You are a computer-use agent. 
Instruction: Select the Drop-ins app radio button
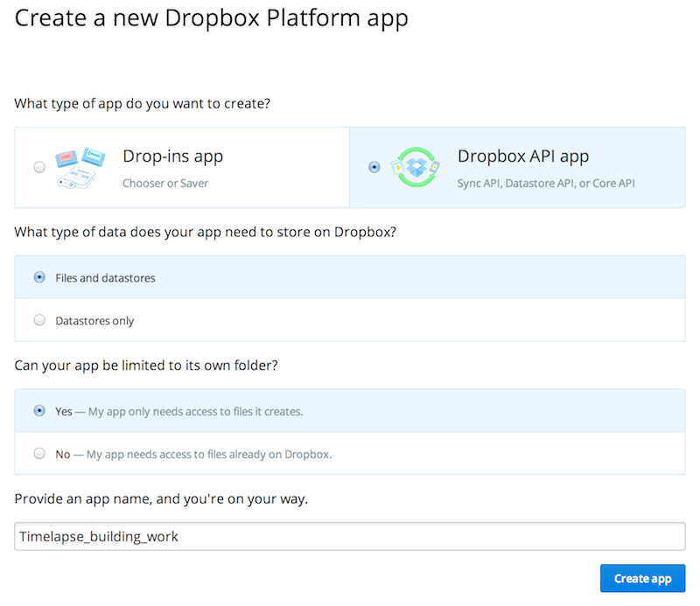39,167
